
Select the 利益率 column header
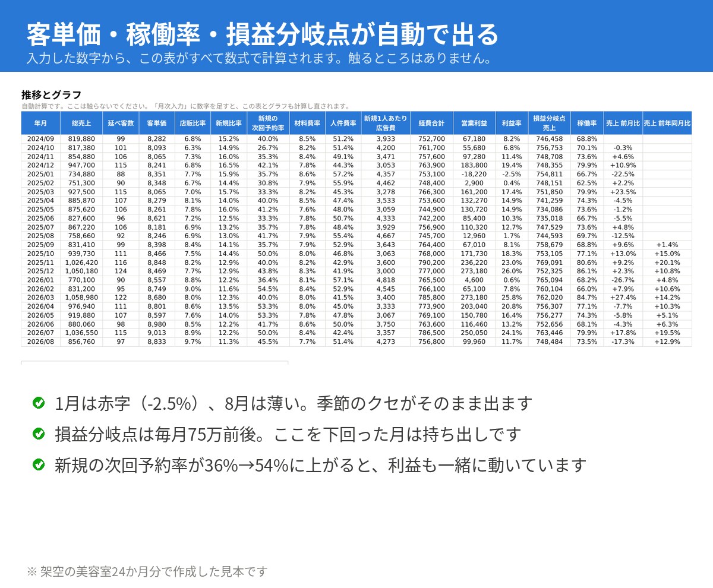512,123
